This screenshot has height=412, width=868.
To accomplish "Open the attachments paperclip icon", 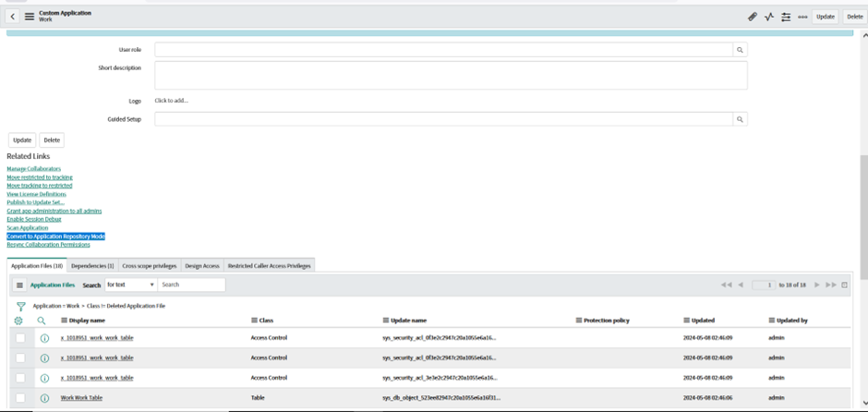I will (x=753, y=17).
